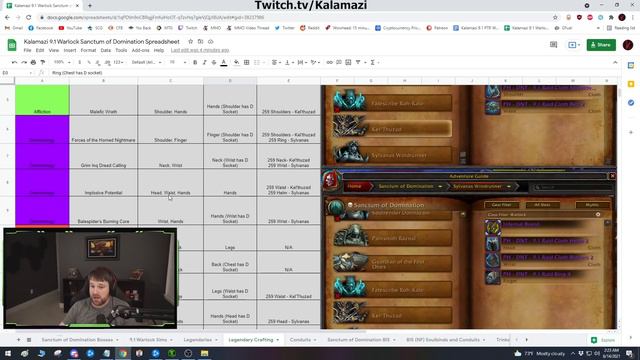Open the Add-ons menu
640x360 pixels.
tap(140, 50)
